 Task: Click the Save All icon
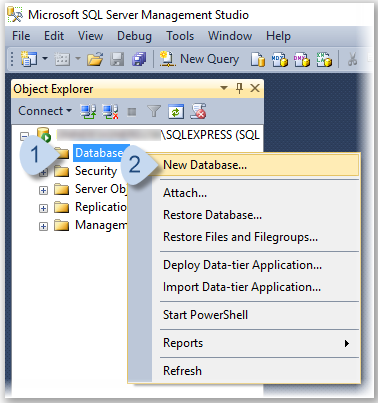[139, 59]
